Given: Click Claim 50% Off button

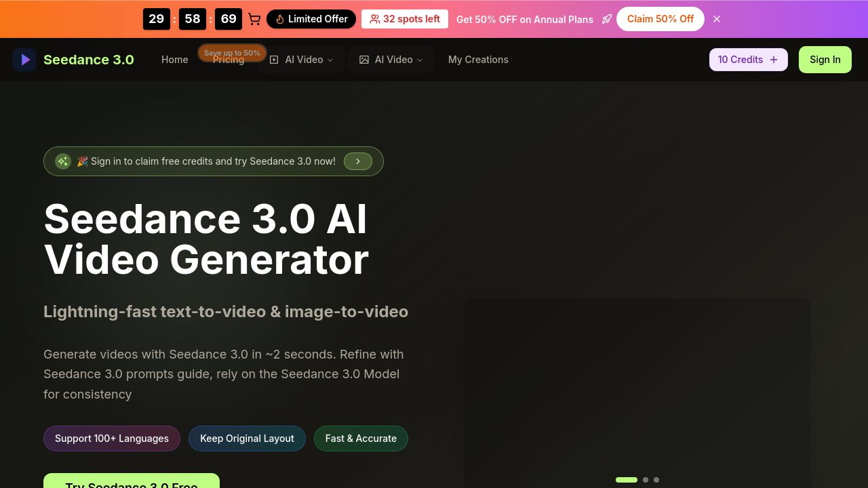Looking at the screenshot, I should 660,19.
